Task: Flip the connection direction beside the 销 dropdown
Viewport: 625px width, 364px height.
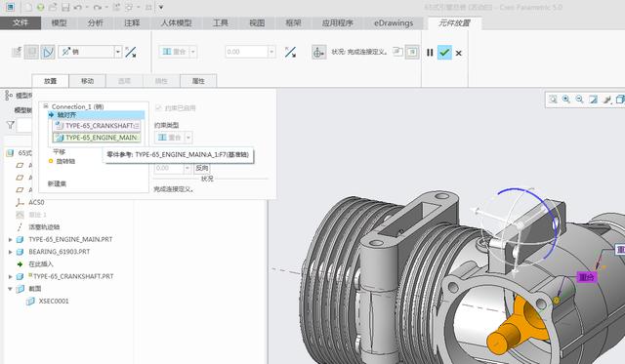Action: click(x=131, y=52)
